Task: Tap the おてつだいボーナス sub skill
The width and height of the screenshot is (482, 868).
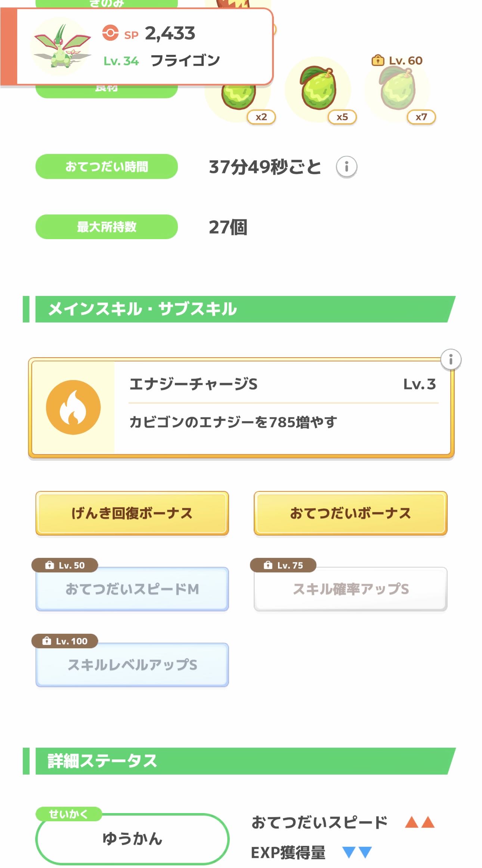Action: point(350,513)
